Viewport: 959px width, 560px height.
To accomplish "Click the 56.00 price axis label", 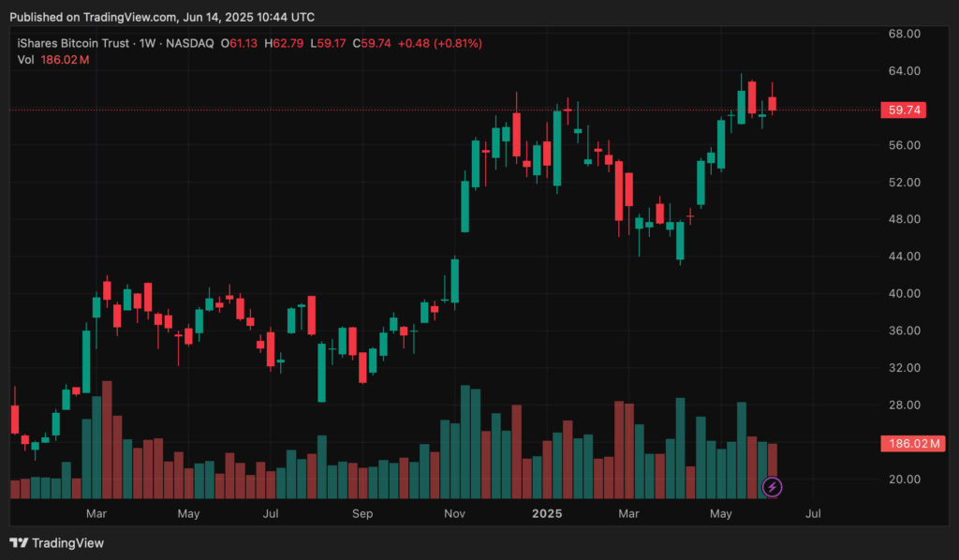I will point(905,145).
